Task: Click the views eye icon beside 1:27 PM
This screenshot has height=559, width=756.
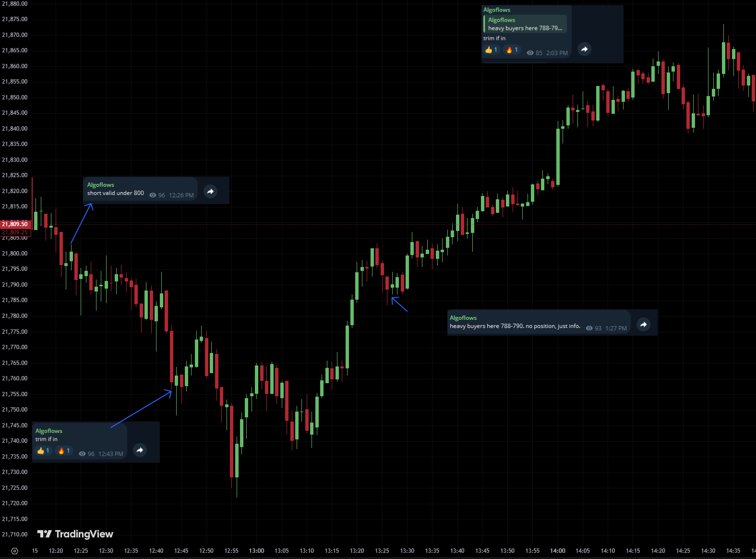Action: [x=589, y=328]
